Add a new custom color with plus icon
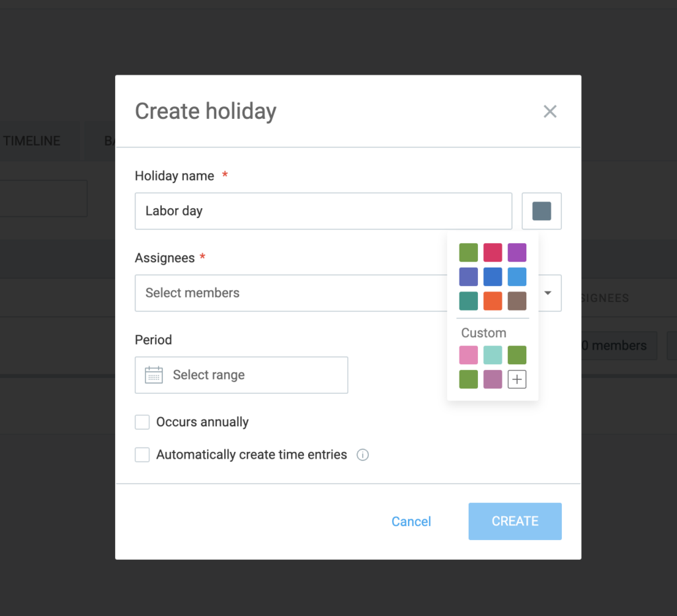 pyautogui.click(x=517, y=379)
